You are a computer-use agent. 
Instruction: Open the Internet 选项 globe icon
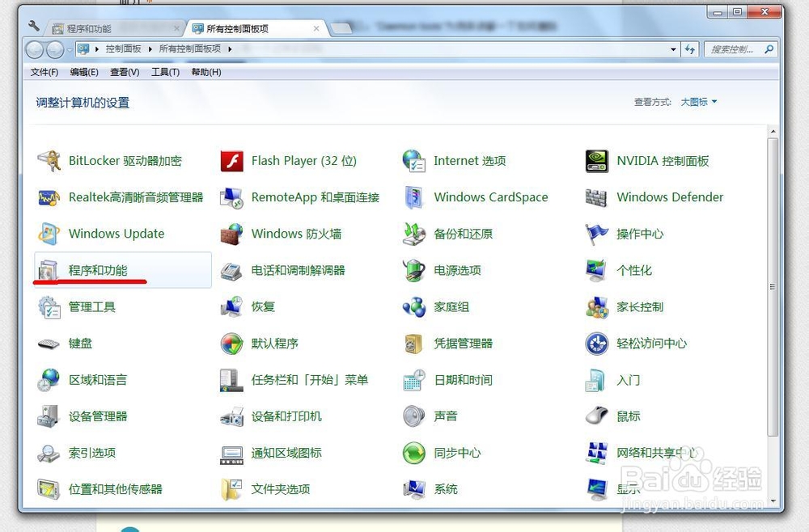tap(413, 161)
